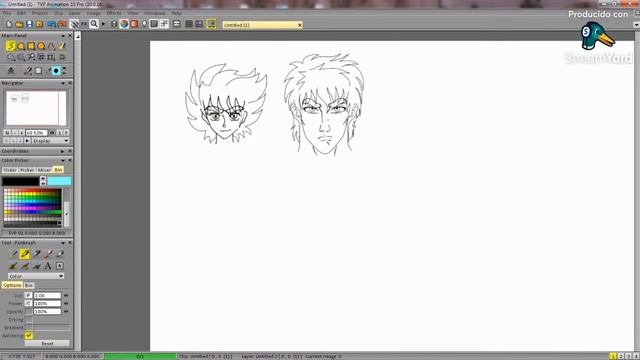Open the Project menu
The height and width of the screenshot is (360, 640).
[x=40, y=13]
